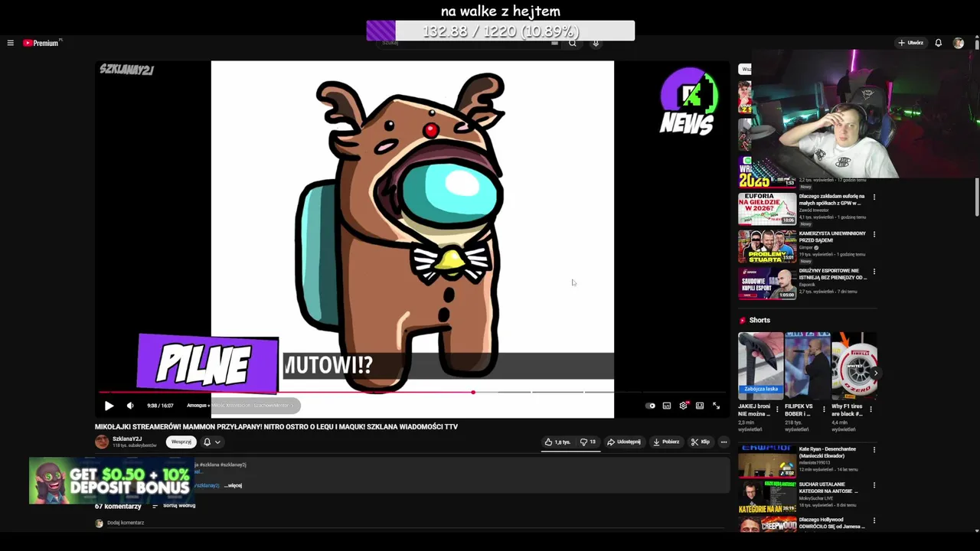The width and height of the screenshot is (980, 551).
Task: Show next Shorts with arrow
Action: click(875, 373)
